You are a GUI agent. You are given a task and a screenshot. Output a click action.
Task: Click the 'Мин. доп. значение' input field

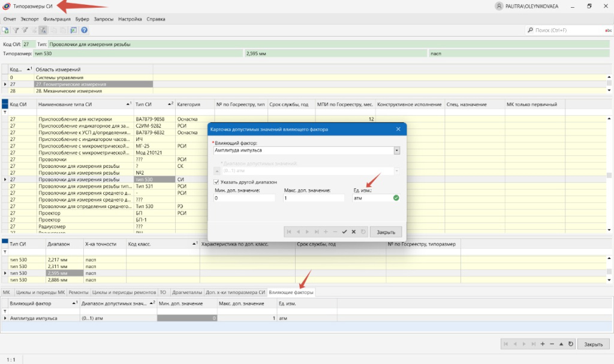(245, 198)
